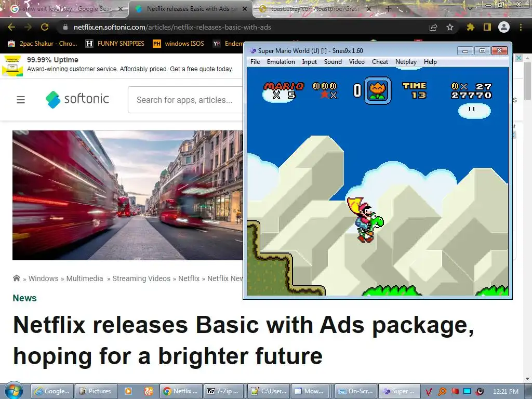Open Softonic hamburger menu
Image resolution: width=532 pixels, height=399 pixels.
[x=21, y=100]
